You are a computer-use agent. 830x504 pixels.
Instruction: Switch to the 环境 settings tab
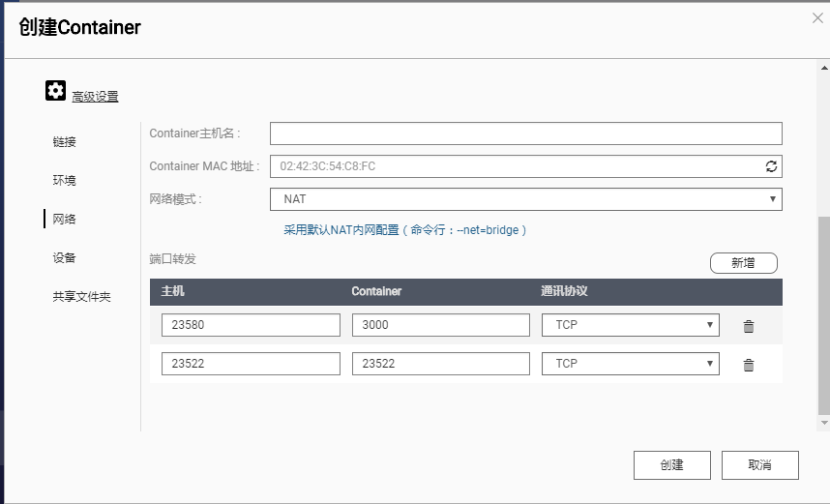pos(65,181)
